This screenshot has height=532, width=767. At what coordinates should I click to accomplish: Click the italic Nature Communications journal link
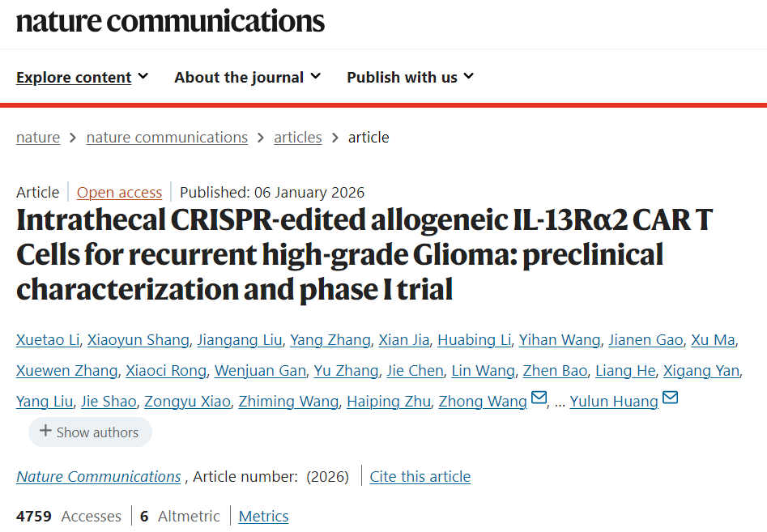(98, 477)
